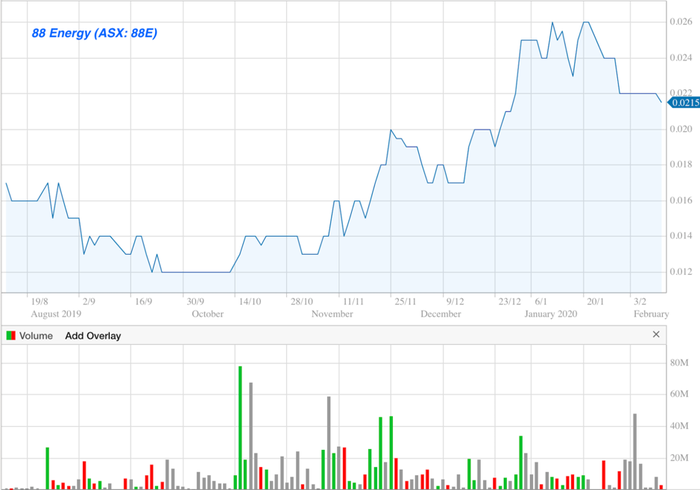This screenshot has height=490, width=700.
Task: Click the 6/1 date label
Action: coord(541,302)
